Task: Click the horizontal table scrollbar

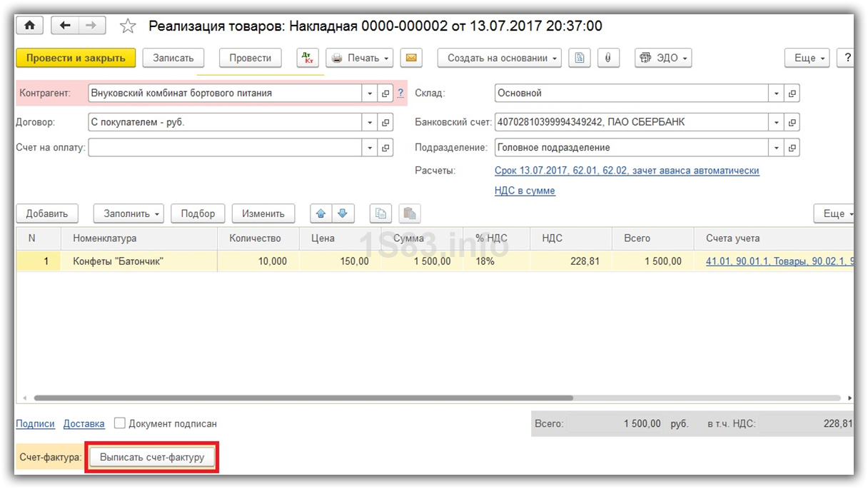Action: click(x=303, y=398)
